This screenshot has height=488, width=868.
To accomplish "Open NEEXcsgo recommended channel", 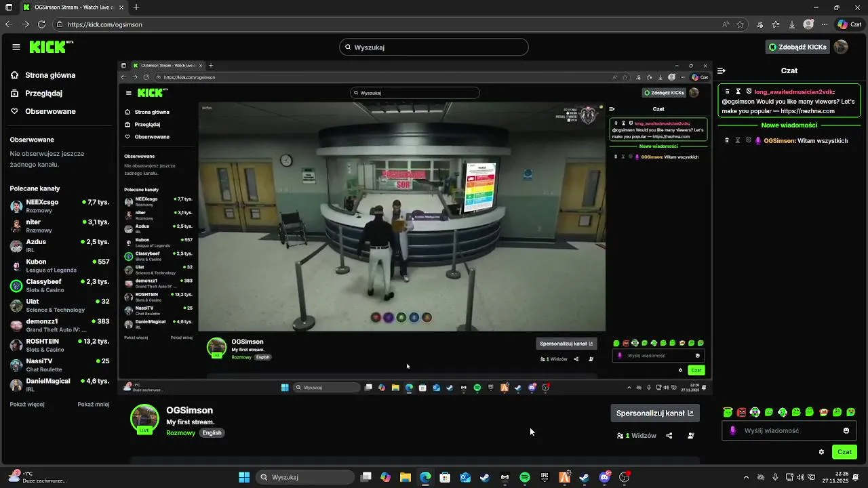I will [60, 206].
